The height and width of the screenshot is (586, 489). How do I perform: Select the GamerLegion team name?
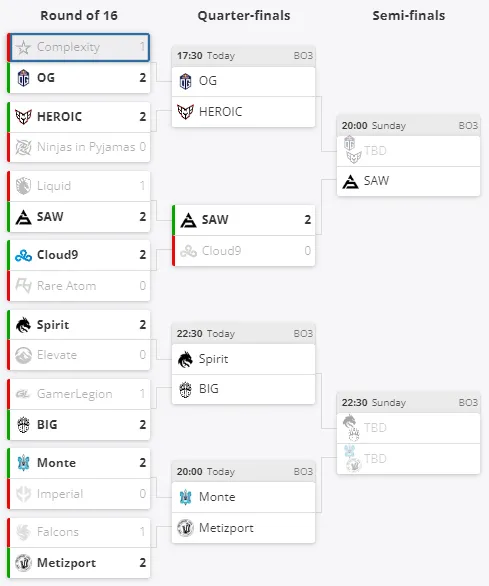[75, 394]
